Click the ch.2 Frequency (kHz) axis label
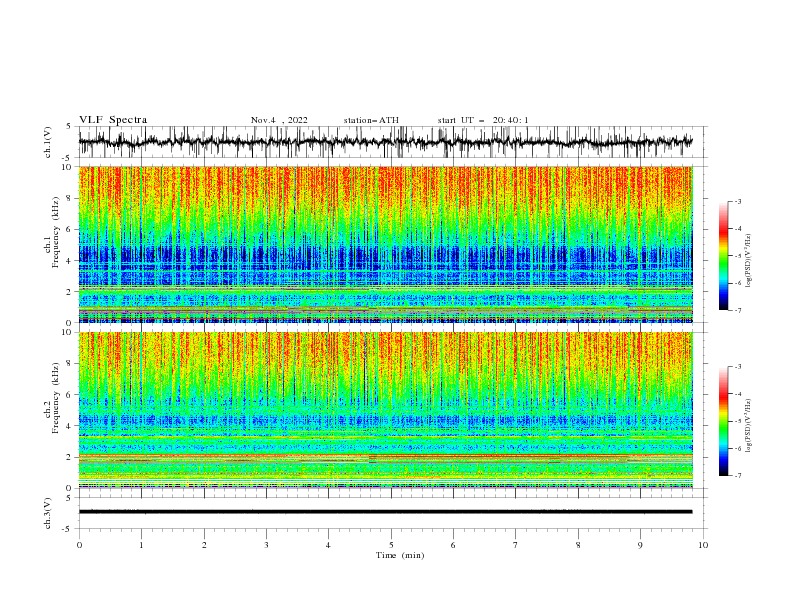The image size is (792, 612). point(52,398)
